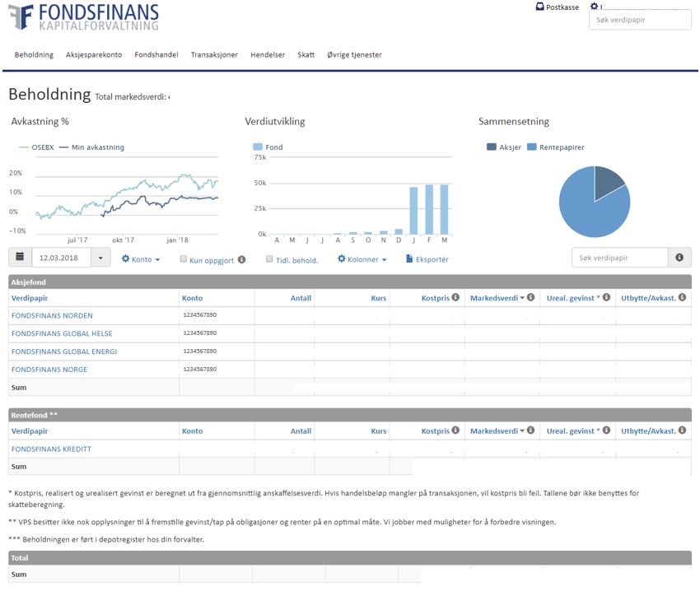
Task: Click the Fondsfinans logo
Action: point(83,17)
